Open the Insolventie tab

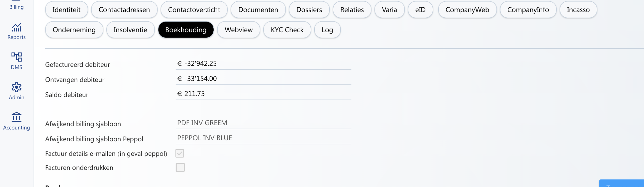point(130,30)
